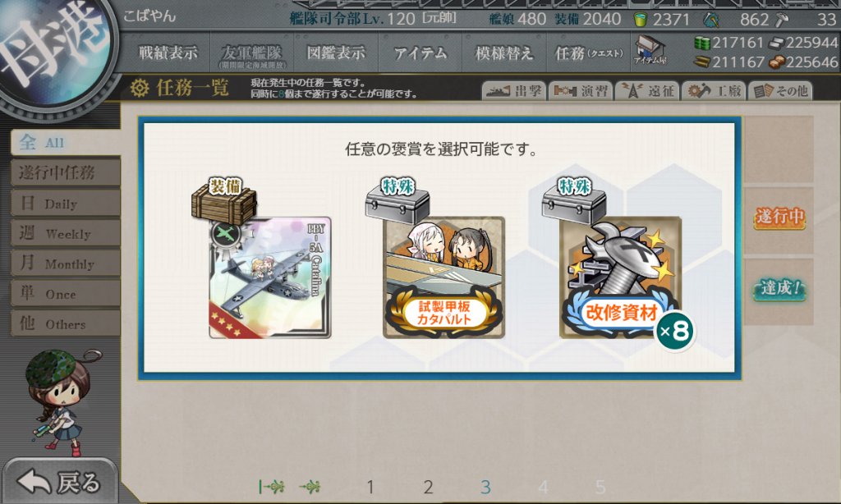Choose the 試製甲板カタパルト reward

(x=443, y=277)
